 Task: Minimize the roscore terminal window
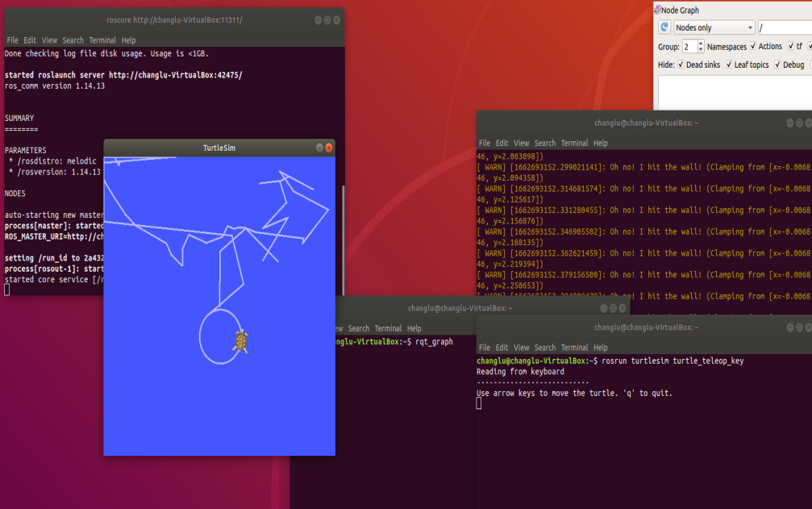(318, 20)
